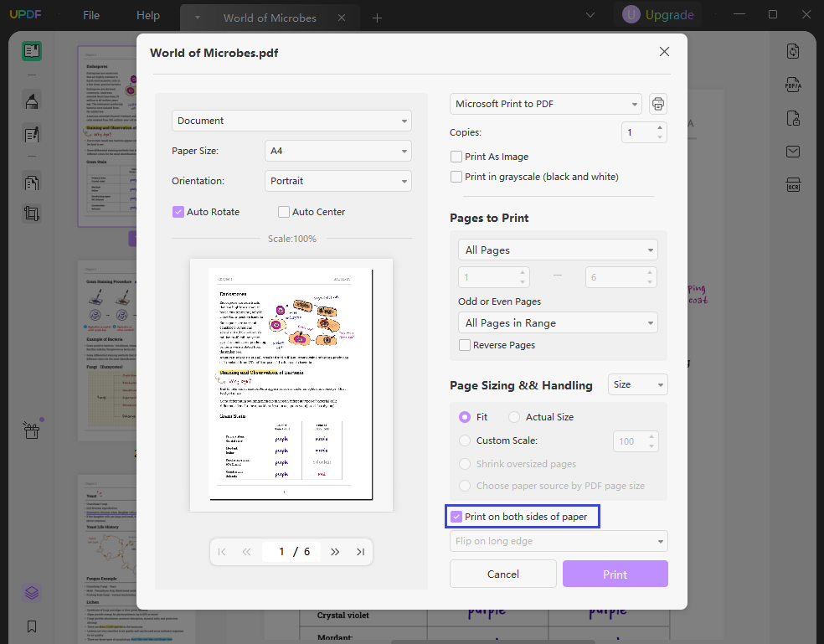
Task: Enable the Auto Center checkbox
Action: click(284, 212)
